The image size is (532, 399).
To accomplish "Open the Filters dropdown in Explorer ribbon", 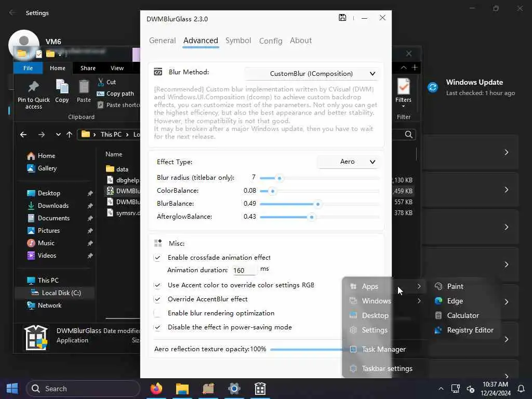I will click(x=403, y=93).
